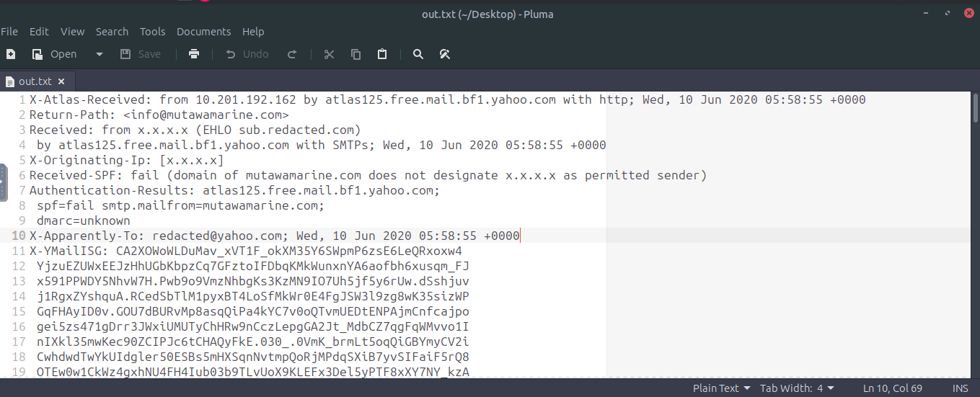Click the scissors cut icon
Image resolution: width=980 pixels, height=397 pixels.
click(330, 54)
